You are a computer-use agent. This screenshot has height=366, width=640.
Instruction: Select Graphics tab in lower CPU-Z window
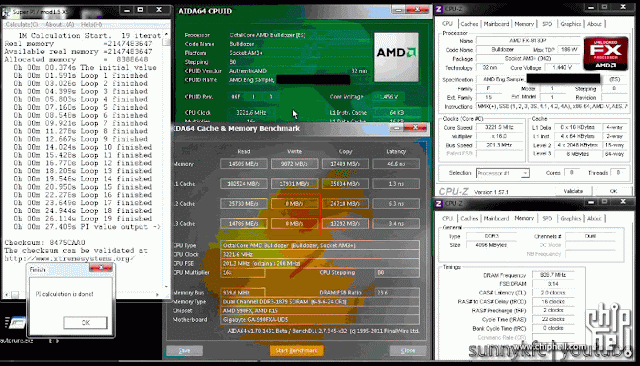571,218
